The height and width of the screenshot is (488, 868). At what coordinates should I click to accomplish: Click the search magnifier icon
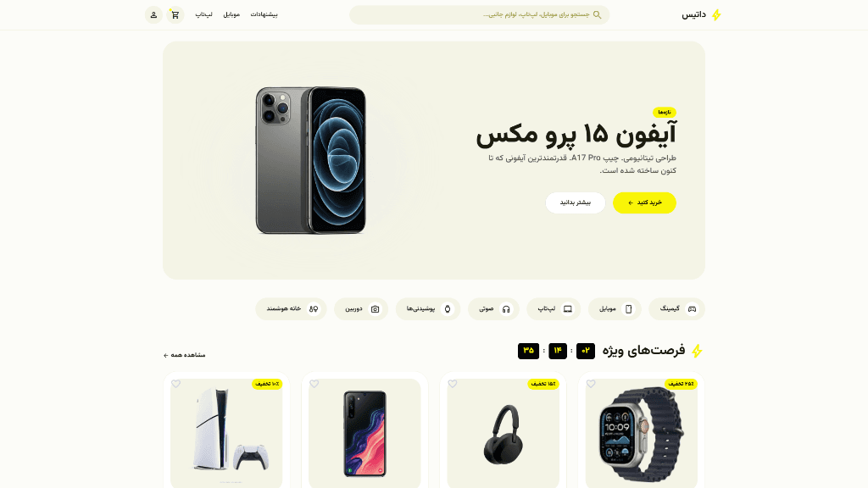tap(597, 15)
